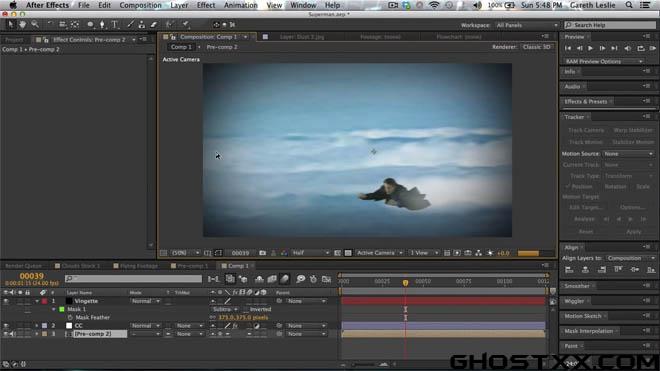Screen dimensions: 660x371
Task: Click the Mask Feather pixel value
Action: pos(243,318)
